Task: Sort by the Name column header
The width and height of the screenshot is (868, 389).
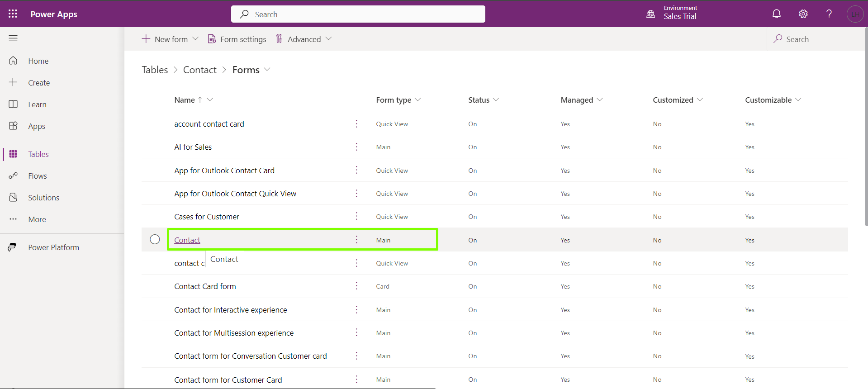Action: (x=185, y=100)
